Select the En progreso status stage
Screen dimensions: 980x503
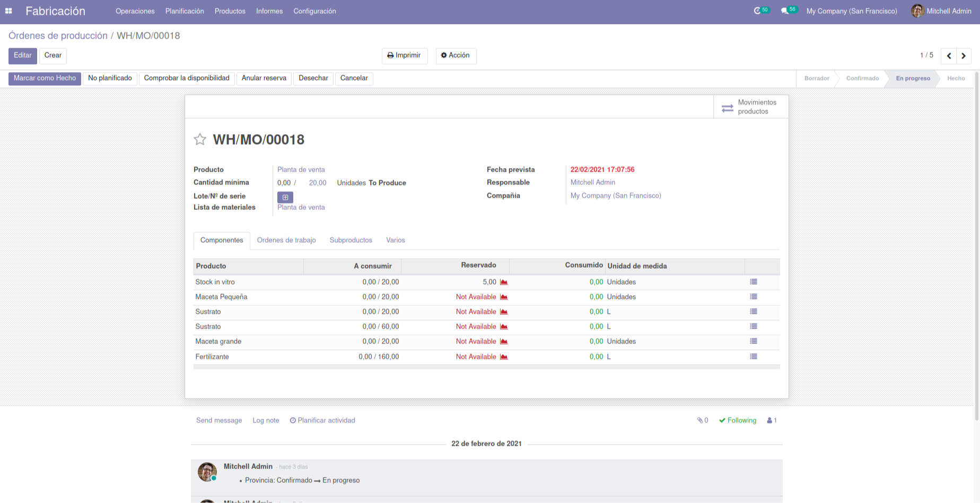click(913, 78)
